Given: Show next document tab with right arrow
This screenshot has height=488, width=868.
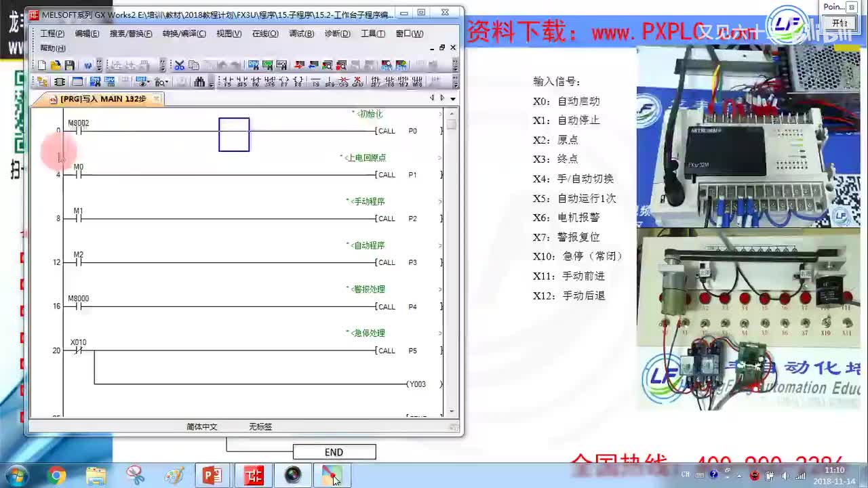Looking at the screenshot, I should pos(443,98).
